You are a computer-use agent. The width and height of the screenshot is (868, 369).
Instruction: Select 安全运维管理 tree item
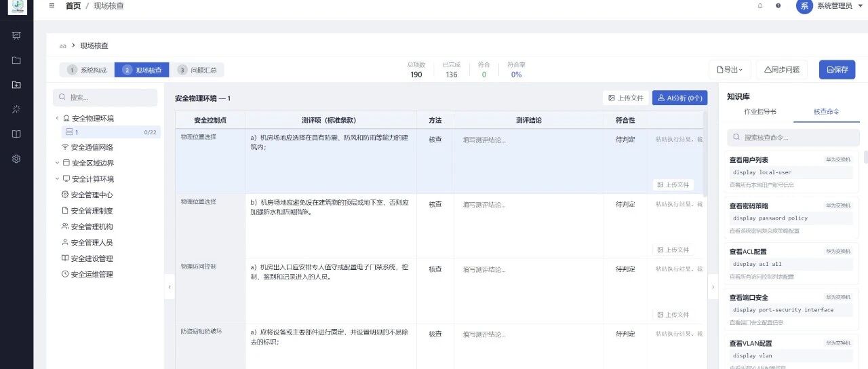coord(92,274)
